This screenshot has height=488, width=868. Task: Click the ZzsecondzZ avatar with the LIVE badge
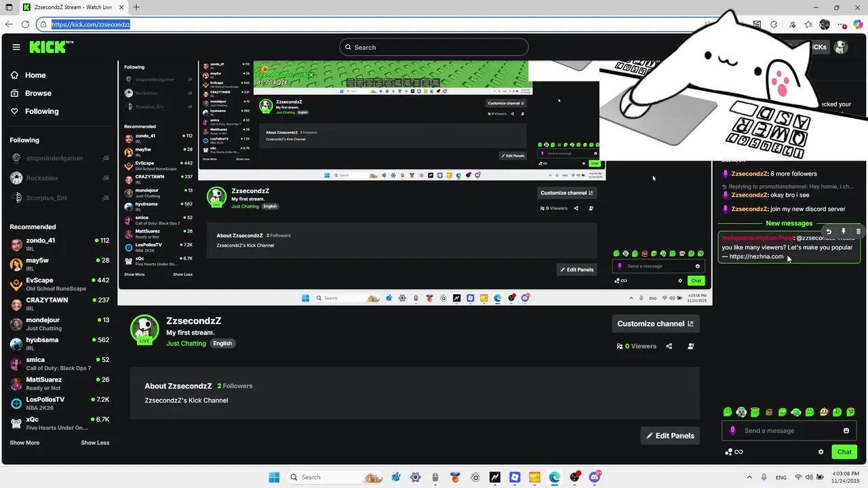coord(144,330)
